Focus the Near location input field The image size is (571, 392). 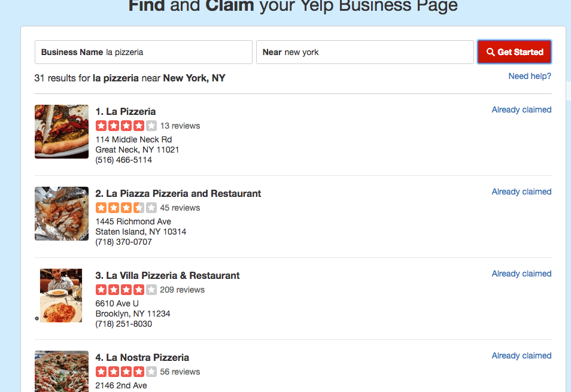click(365, 52)
